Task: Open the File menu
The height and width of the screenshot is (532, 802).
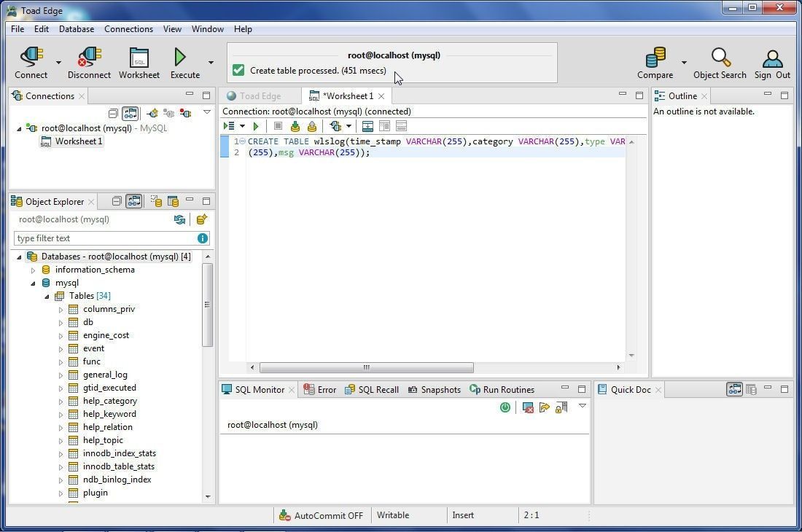Action: [x=17, y=29]
